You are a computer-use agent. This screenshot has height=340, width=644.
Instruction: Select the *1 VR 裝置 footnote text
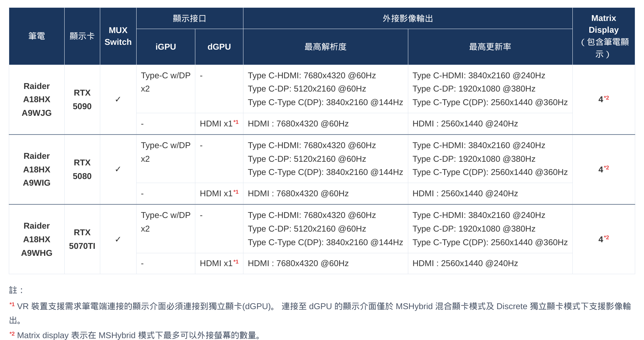click(x=320, y=313)
